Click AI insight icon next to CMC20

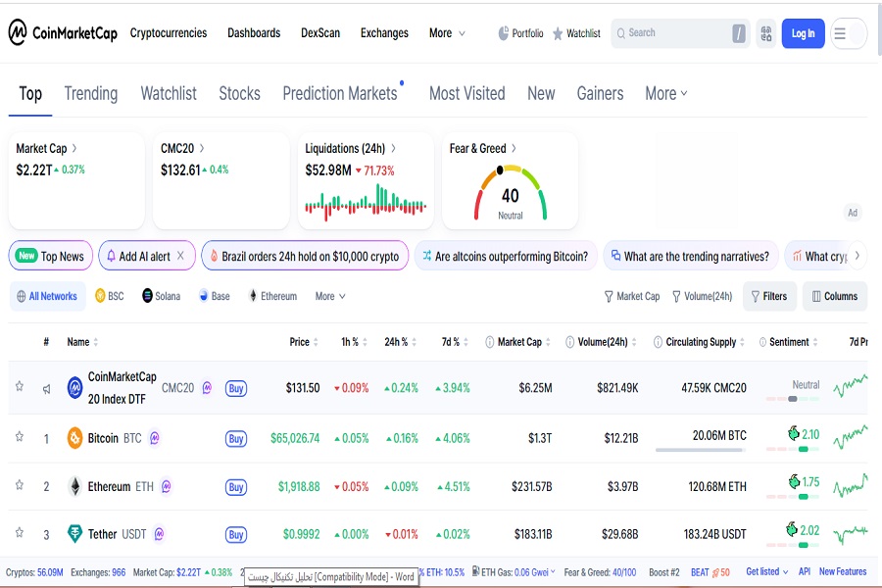[x=207, y=387]
